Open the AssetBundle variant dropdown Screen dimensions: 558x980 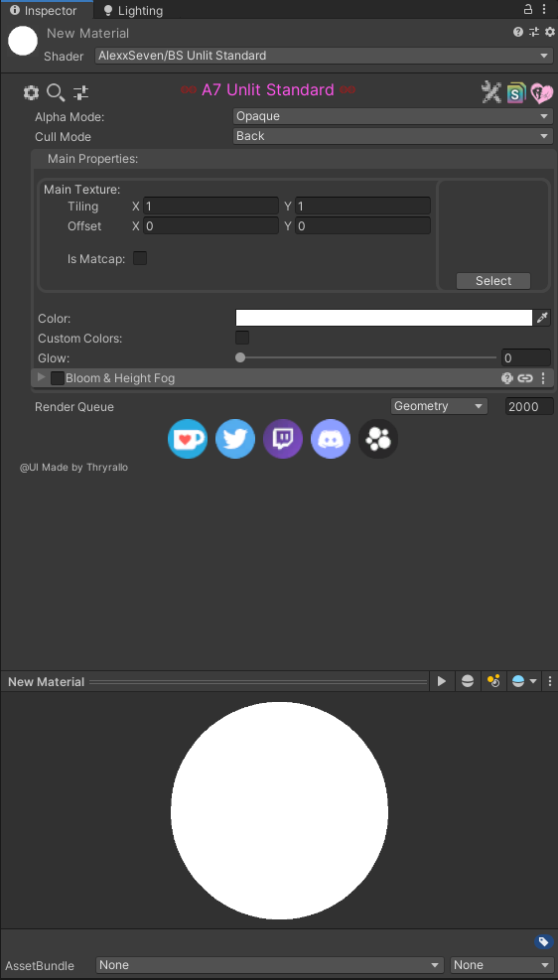(501, 965)
